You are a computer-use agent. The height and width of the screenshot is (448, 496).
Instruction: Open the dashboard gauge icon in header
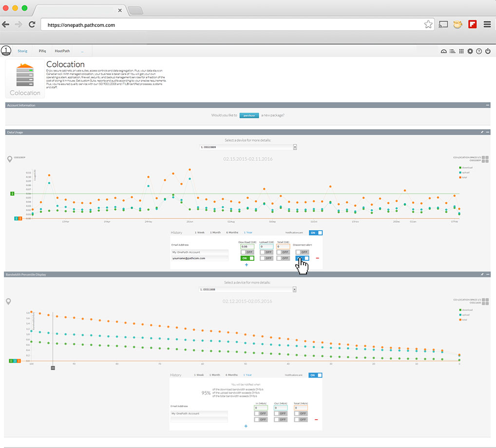click(443, 51)
